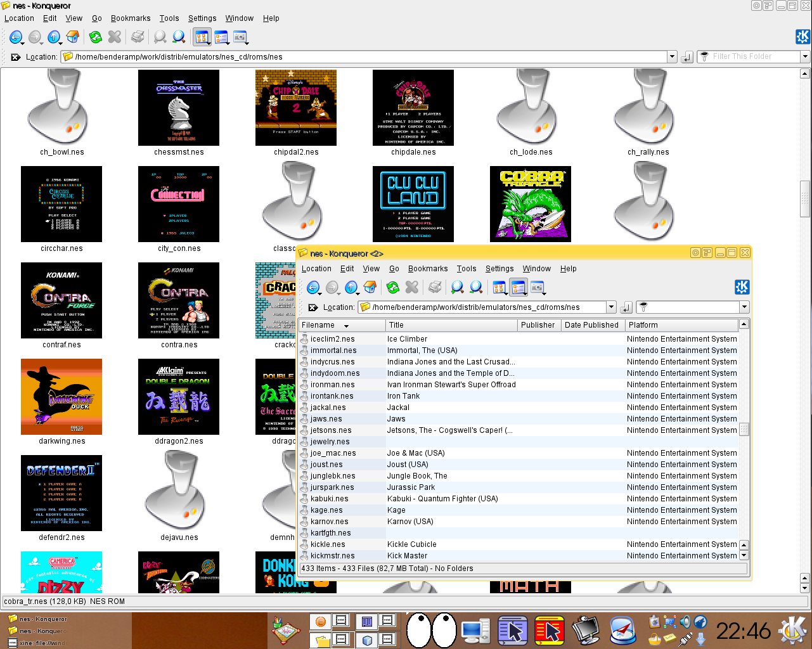Open photo preview view in main toolbar
This screenshot has height=649, width=812.
[240, 37]
